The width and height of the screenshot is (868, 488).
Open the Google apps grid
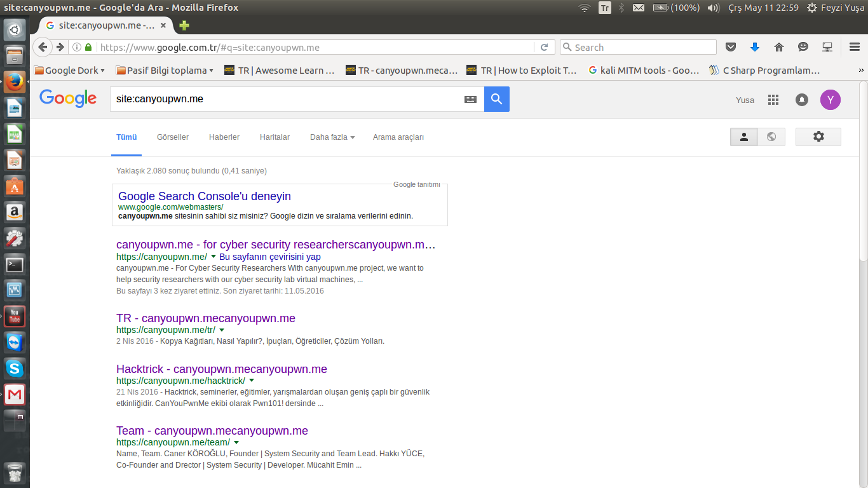pyautogui.click(x=773, y=100)
